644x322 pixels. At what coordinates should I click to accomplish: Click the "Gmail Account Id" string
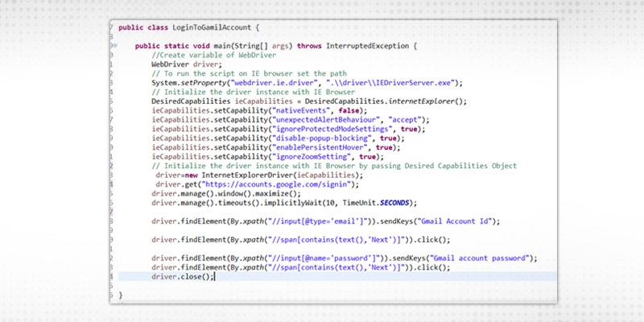[452, 221]
